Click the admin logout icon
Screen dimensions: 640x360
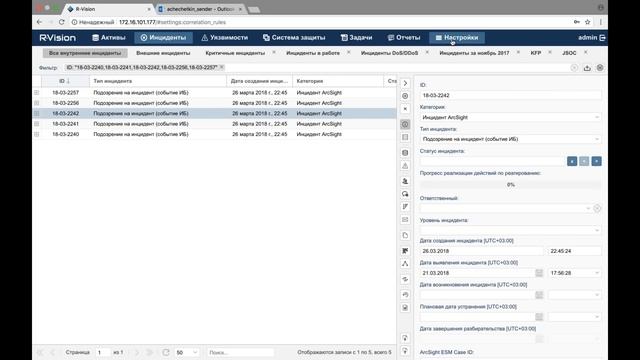[x=602, y=38]
